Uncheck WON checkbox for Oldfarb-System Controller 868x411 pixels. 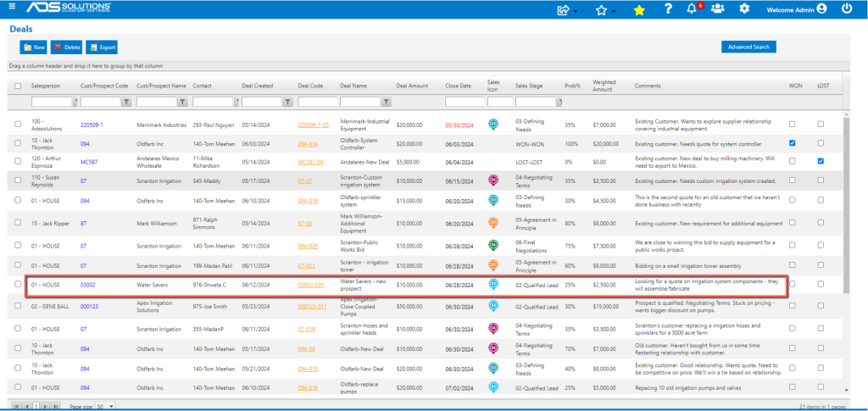point(793,142)
